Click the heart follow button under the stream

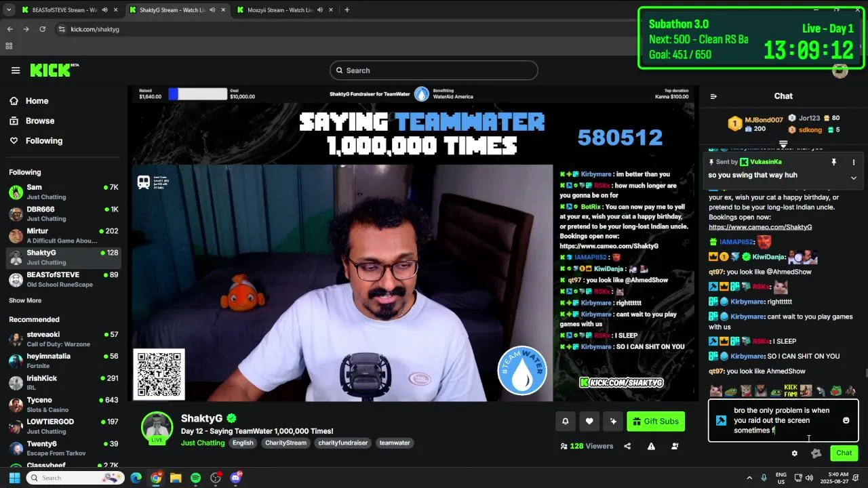click(x=589, y=422)
